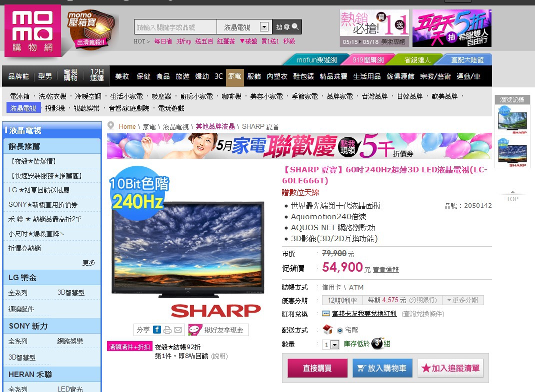The height and width of the screenshot is (392, 535).
Task: Open 3D智慧型 under LG 樂金
Action: click(71, 293)
